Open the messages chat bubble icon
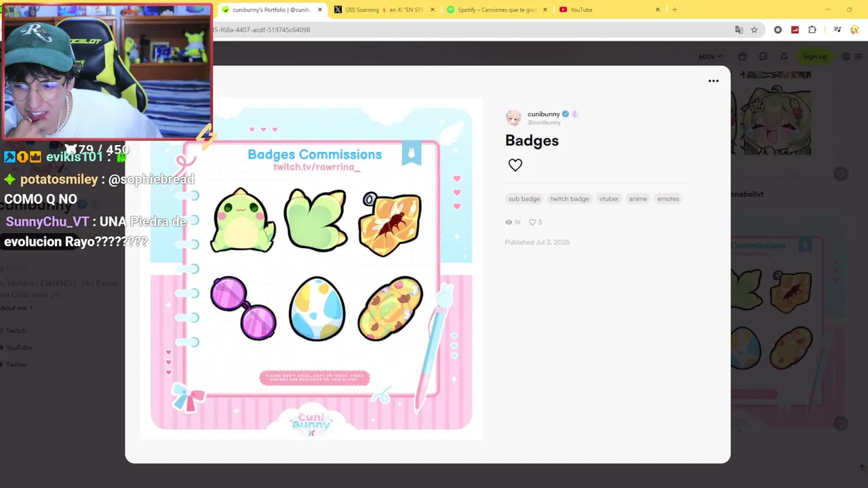 click(763, 56)
